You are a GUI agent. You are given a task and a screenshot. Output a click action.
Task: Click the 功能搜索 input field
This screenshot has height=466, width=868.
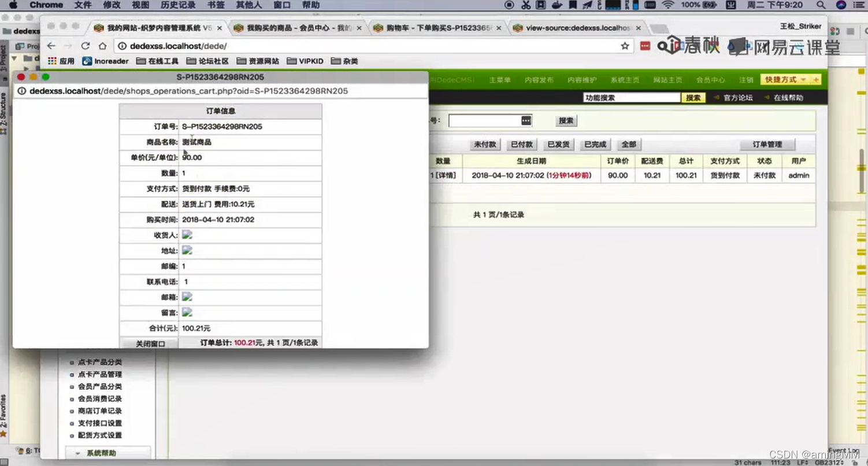632,98
